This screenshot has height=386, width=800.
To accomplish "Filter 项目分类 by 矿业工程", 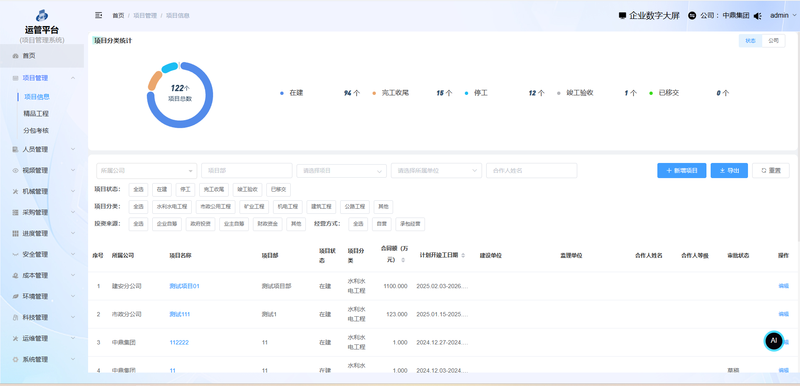I will (254, 207).
